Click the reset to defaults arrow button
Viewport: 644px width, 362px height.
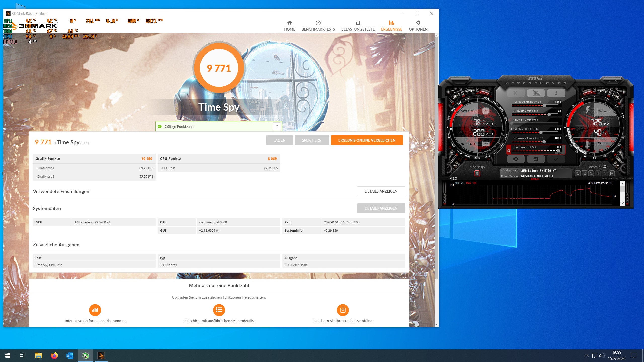point(536,159)
